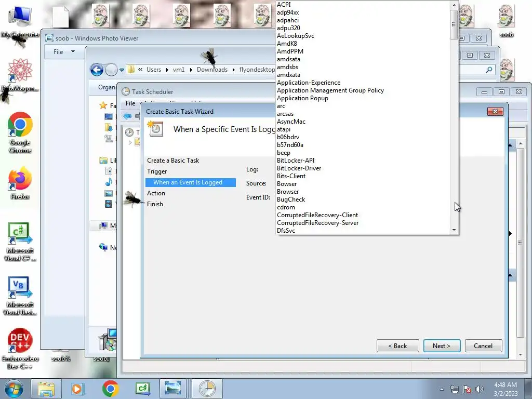Choose beep source entry
This screenshot has width=532, height=399.
tap(283, 153)
